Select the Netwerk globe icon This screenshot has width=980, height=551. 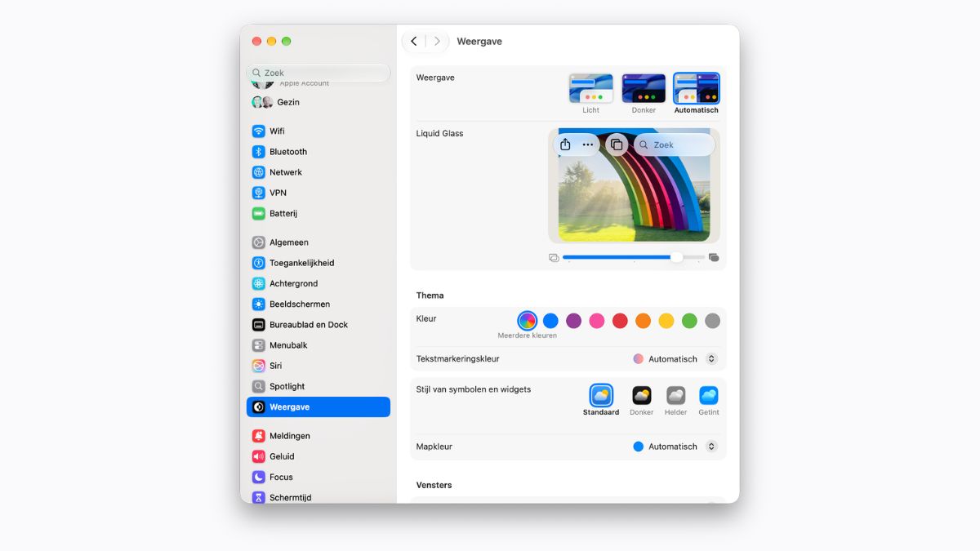pyautogui.click(x=258, y=172)
